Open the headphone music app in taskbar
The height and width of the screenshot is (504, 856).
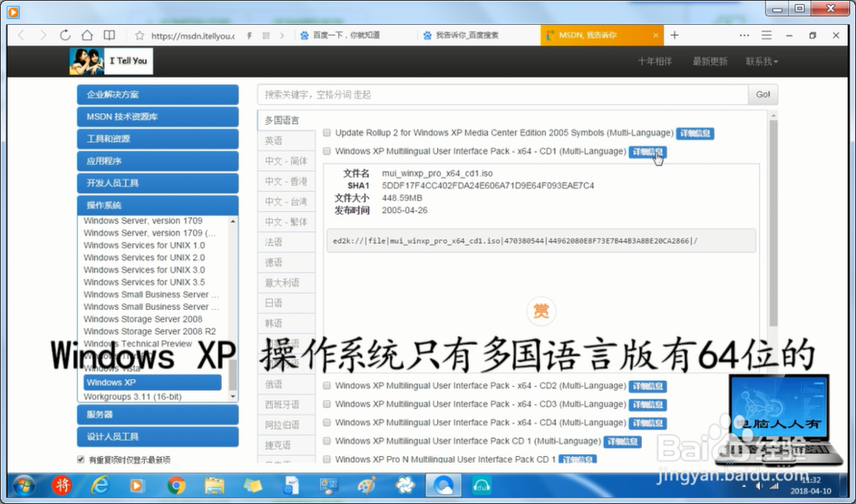point(481,485)
